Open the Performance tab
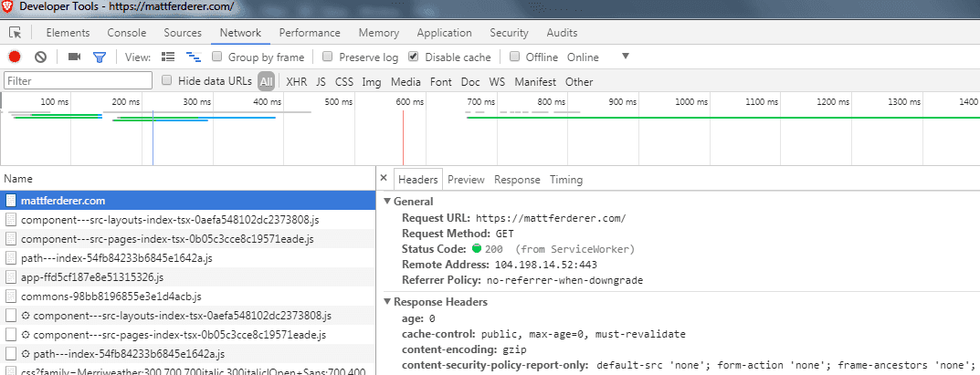 310,33
